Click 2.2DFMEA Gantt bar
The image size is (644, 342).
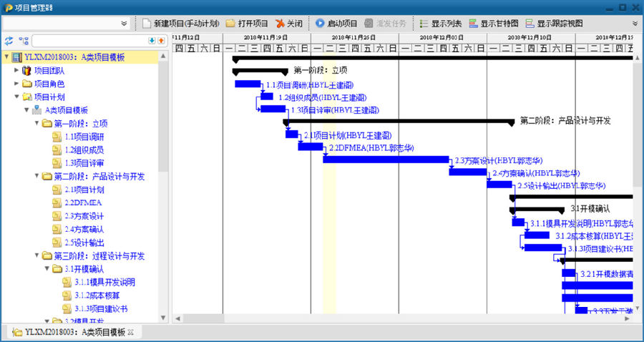click(x=311, y=147)
